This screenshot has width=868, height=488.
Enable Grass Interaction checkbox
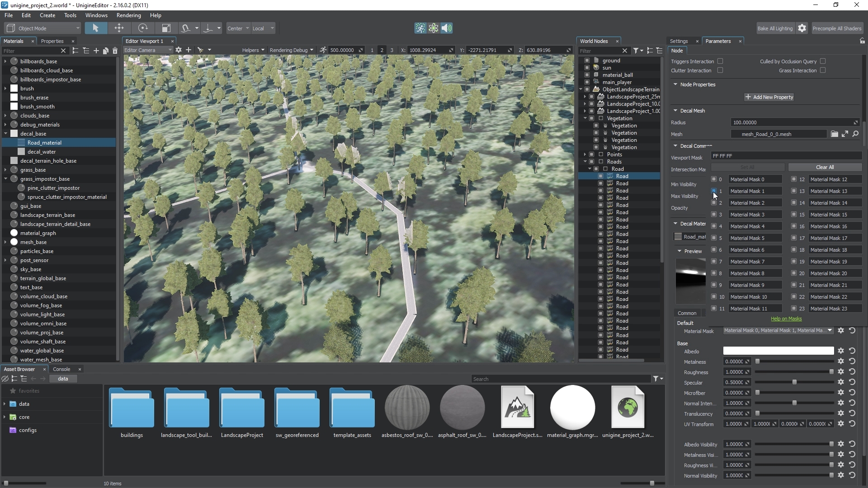[823, 70]
